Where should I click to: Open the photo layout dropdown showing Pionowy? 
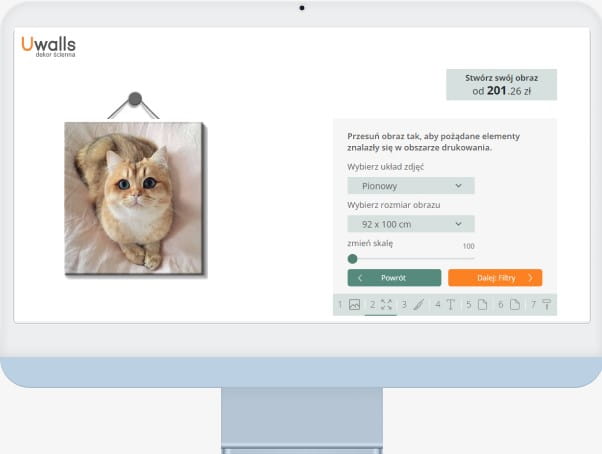point(410,186)
